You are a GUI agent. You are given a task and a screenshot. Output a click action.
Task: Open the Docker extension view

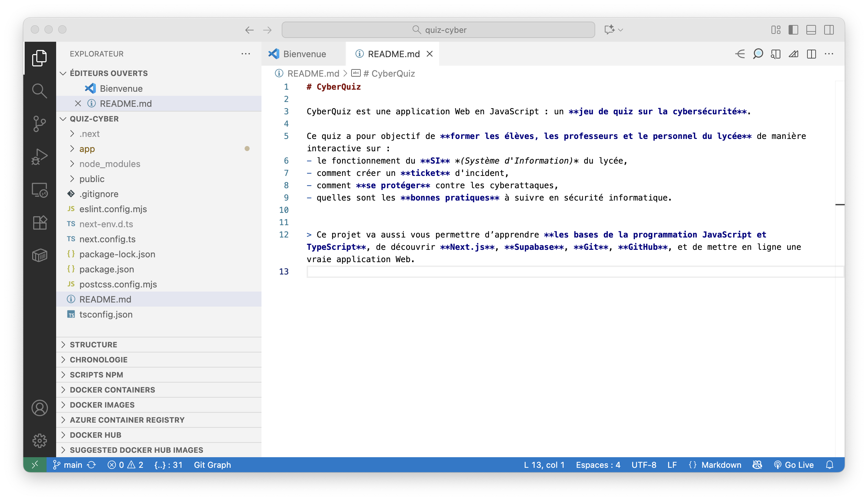coord(40,255)
